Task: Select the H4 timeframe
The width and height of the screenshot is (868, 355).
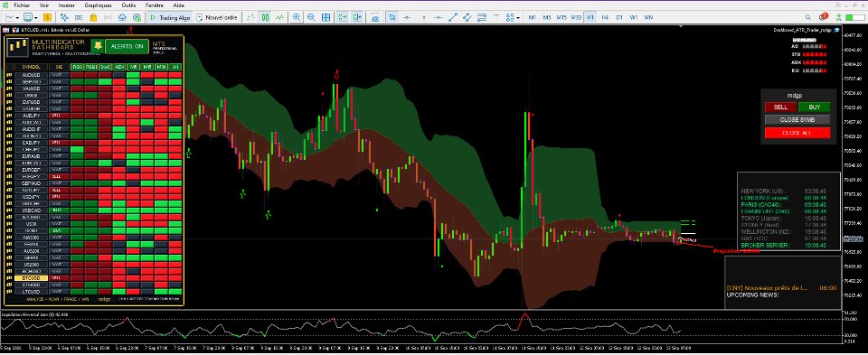Action: (605, 18)
